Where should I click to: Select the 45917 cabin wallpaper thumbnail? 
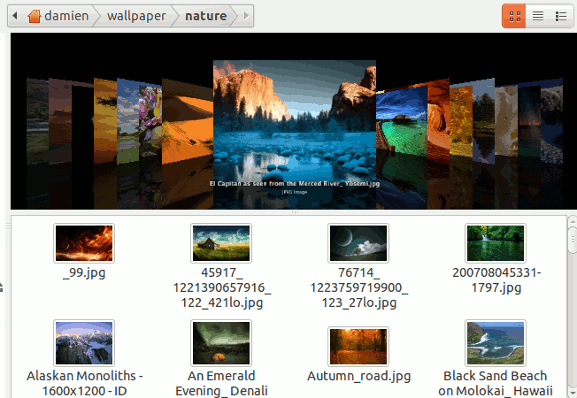point(221,243)
